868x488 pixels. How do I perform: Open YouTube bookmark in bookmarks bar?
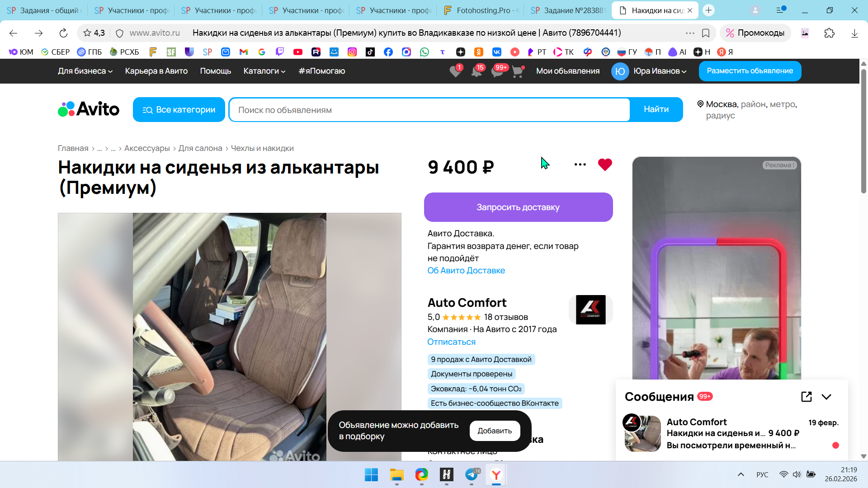297,52
